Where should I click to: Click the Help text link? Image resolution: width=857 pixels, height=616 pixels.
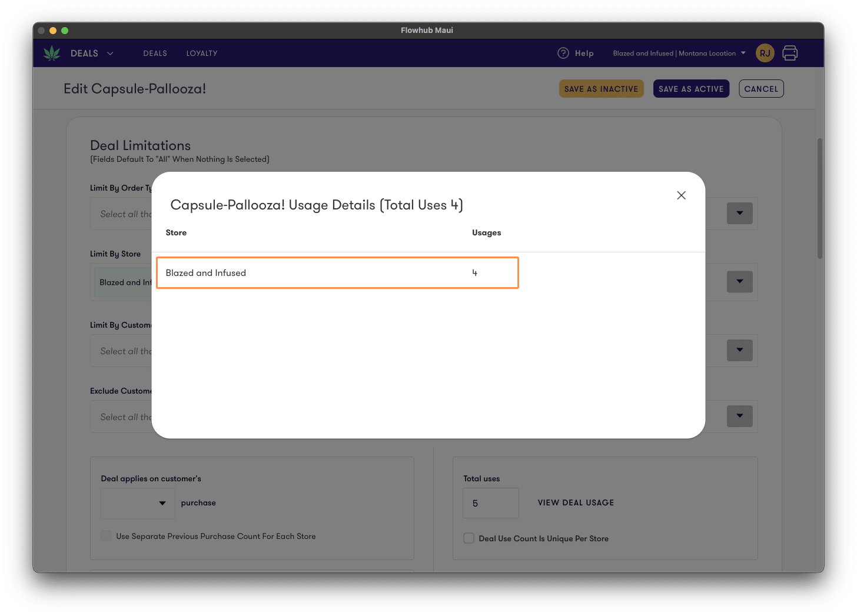coord(584,53)
